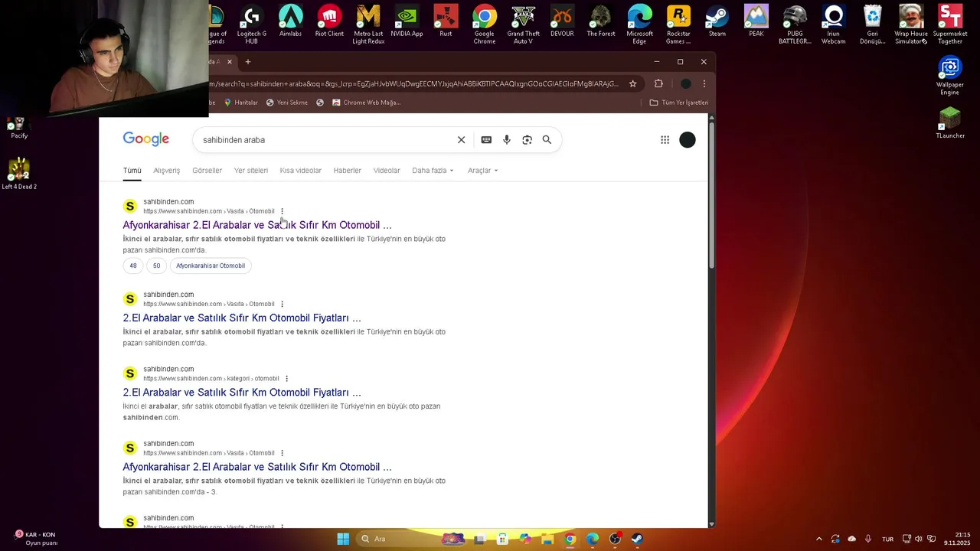Switch to the Haberler tab
Screen dimensions: 980x551
click(x=347, y=171)
